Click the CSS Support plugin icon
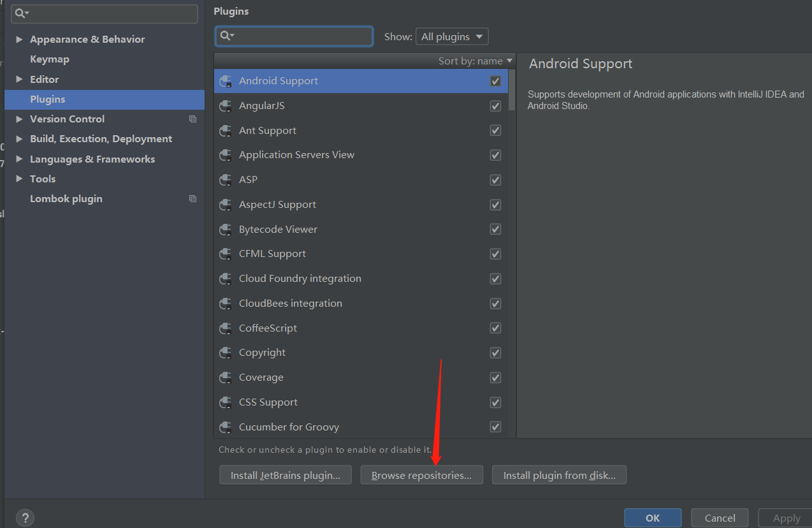This screenshot has height=528, width=812. (x=225, y=402)
